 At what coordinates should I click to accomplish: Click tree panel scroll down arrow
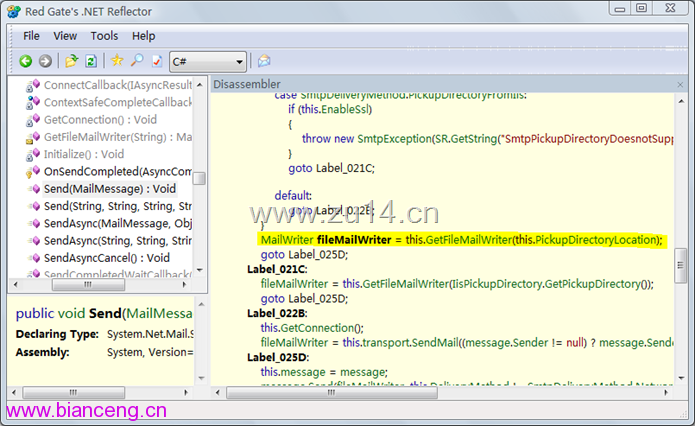[199, 270]
